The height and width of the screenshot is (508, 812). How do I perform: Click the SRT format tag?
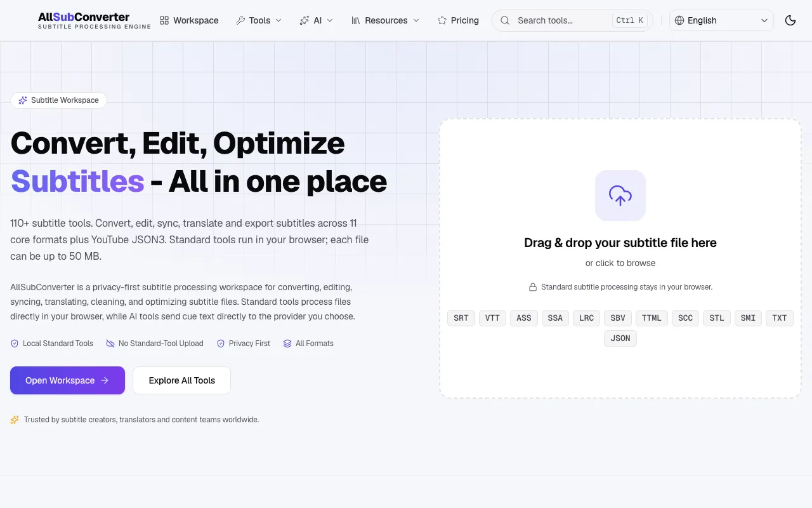[x=461, y=318]
